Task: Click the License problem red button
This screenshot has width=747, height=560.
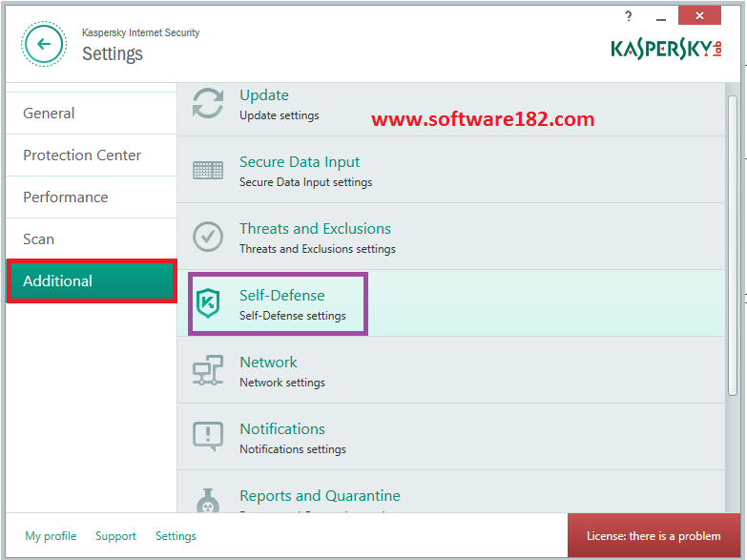Action: (x=654, y=536)
